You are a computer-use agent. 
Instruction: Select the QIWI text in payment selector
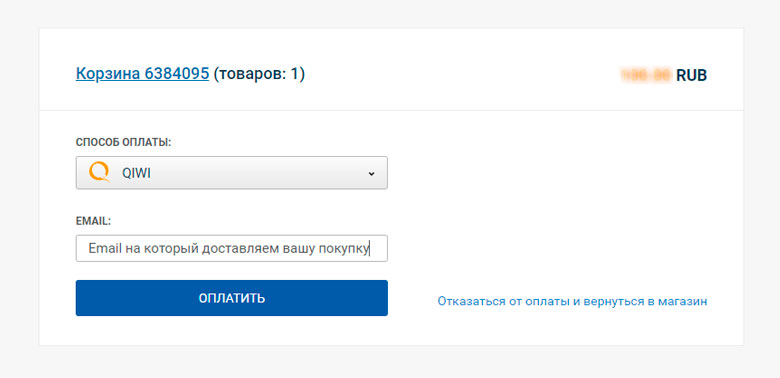136,173
